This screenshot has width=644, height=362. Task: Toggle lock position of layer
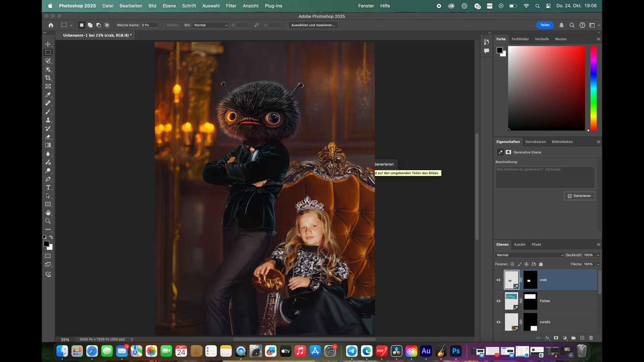point(526,264)
